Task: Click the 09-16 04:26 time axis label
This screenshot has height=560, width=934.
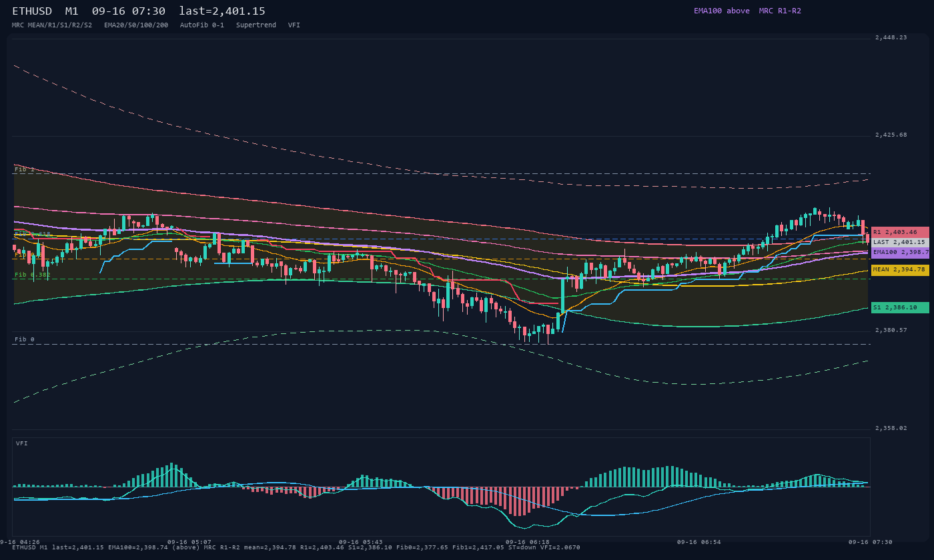Action: pyautogui.click(x=20, y=542)
